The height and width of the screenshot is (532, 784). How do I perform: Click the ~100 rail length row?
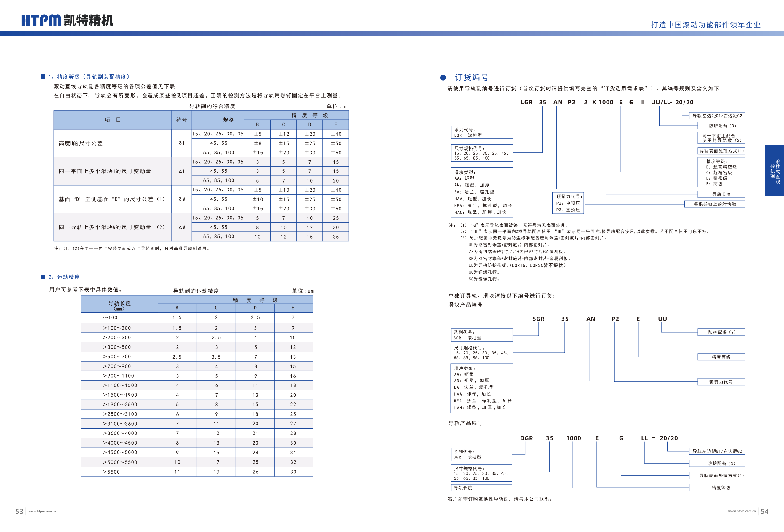[197, 317]
